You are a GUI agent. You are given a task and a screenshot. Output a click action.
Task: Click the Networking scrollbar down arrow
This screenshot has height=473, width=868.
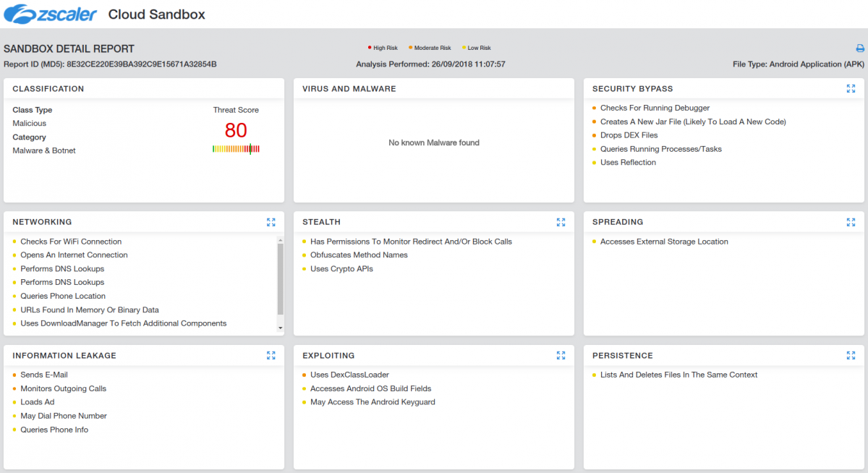pos(281,328)
